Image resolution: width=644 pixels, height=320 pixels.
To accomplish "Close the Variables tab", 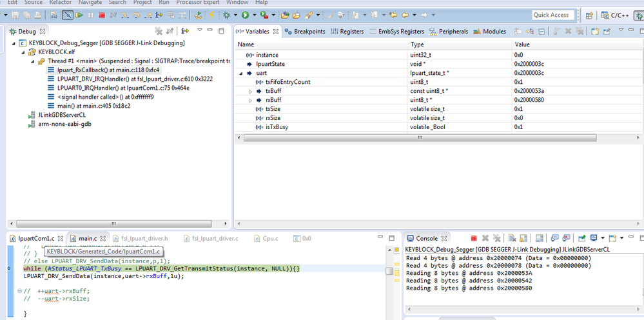I will point(276,31).
